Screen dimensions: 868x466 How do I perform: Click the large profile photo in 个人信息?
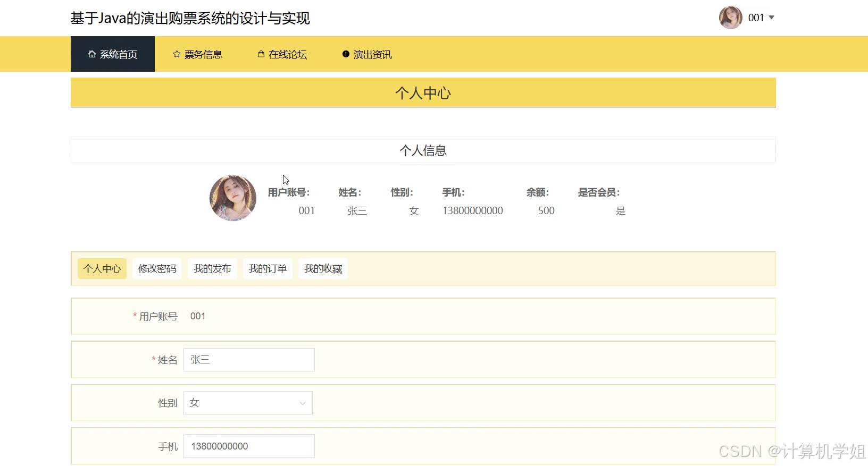(x=233, y=198)
